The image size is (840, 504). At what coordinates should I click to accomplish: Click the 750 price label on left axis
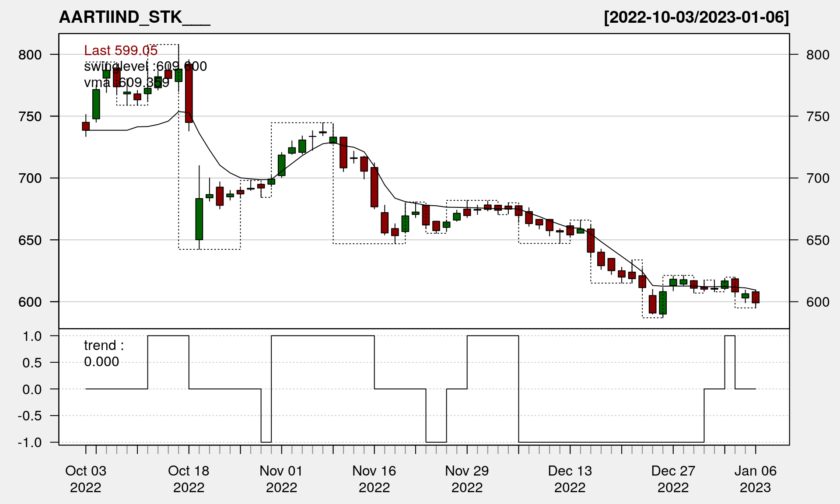[30, 116]
